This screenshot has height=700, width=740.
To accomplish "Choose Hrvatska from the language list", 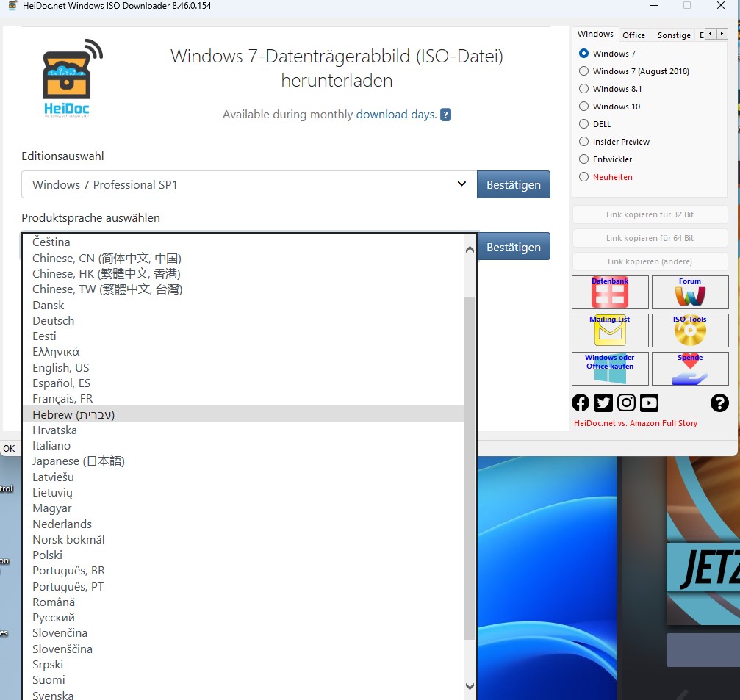I will point(243,430).
